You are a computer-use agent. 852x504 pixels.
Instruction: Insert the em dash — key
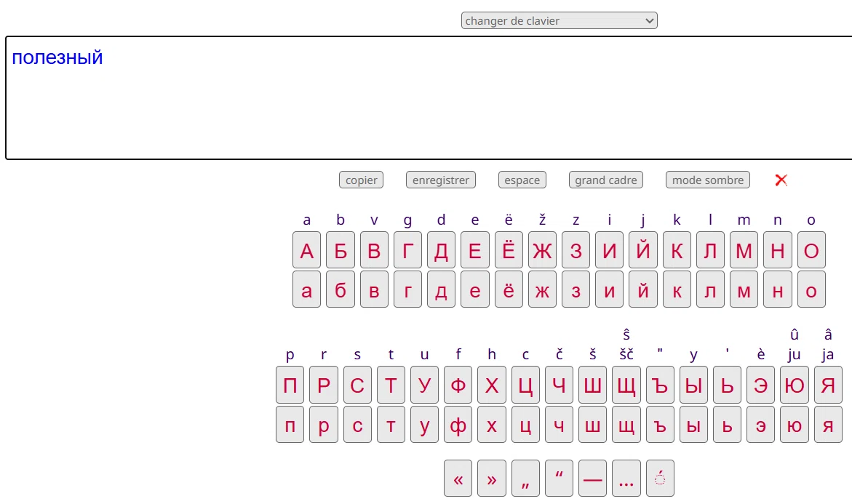click(592, 479)
